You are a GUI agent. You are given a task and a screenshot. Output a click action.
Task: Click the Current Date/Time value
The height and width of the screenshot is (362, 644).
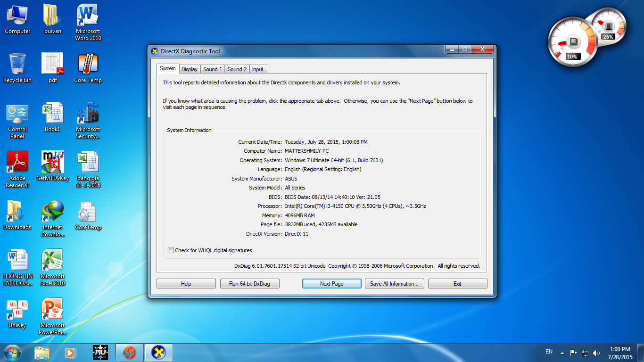coord(326,142)
